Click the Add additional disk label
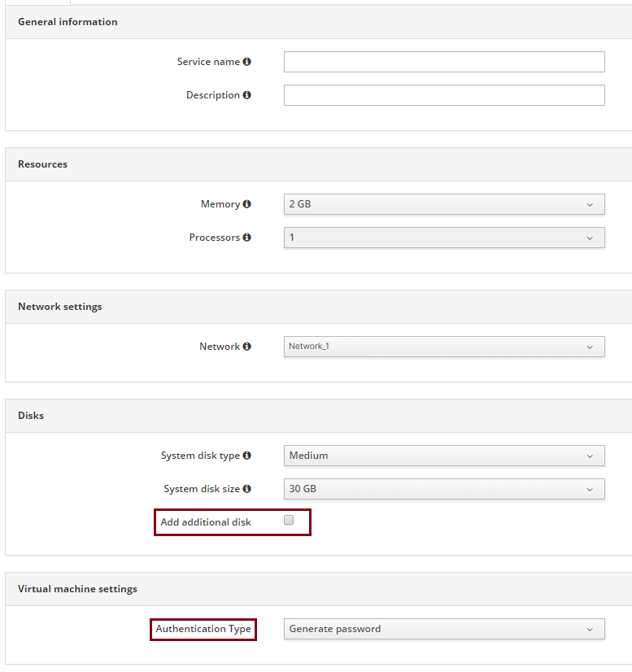 206,522
